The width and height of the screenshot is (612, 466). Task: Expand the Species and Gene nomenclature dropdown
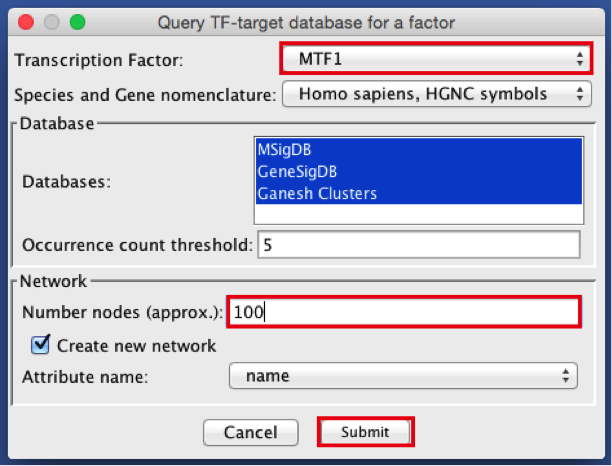436,95
